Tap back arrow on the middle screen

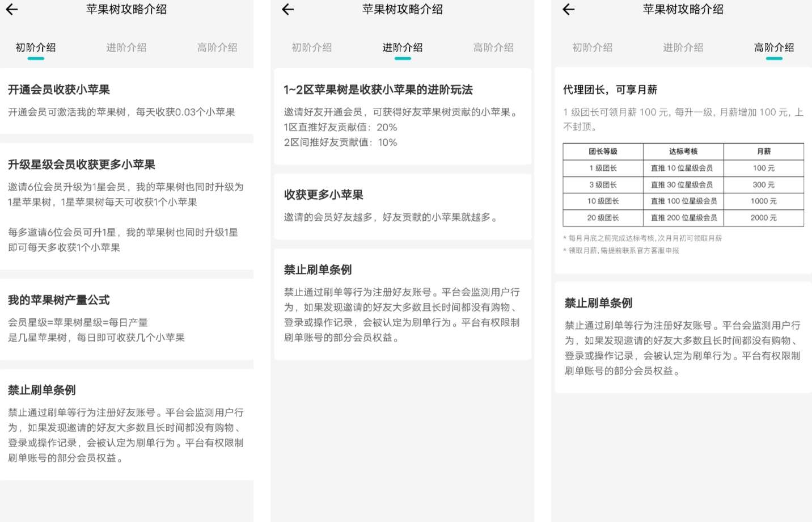[x=288, y=9]
